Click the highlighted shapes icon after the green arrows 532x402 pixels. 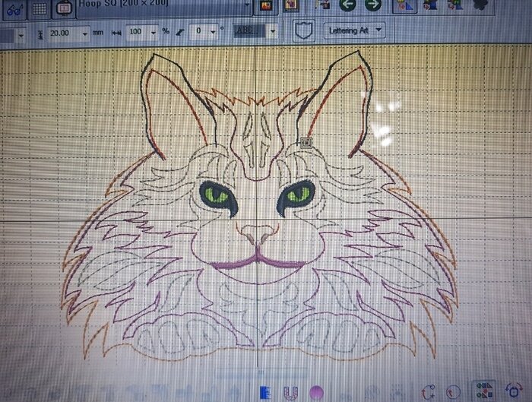point(405,6)
